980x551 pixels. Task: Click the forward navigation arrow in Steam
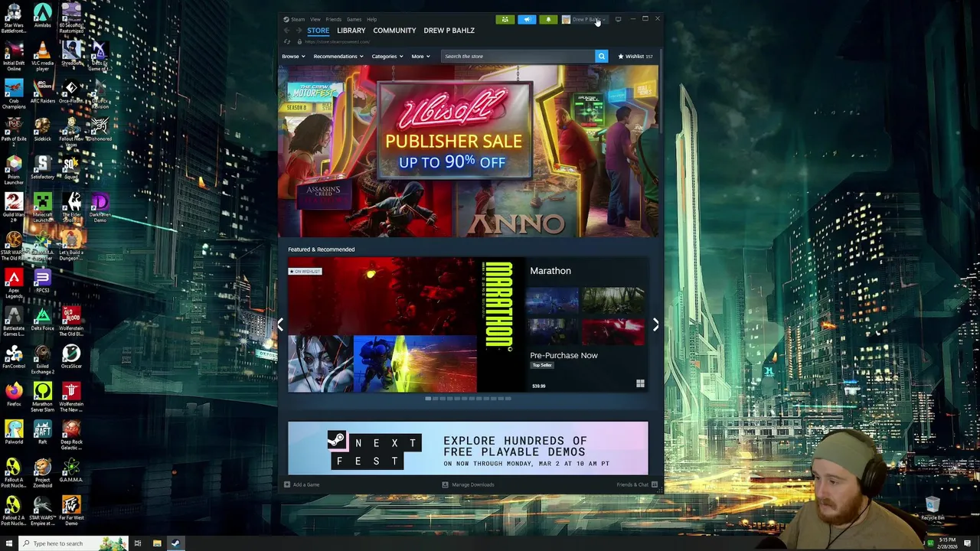[x=299, y=31]
